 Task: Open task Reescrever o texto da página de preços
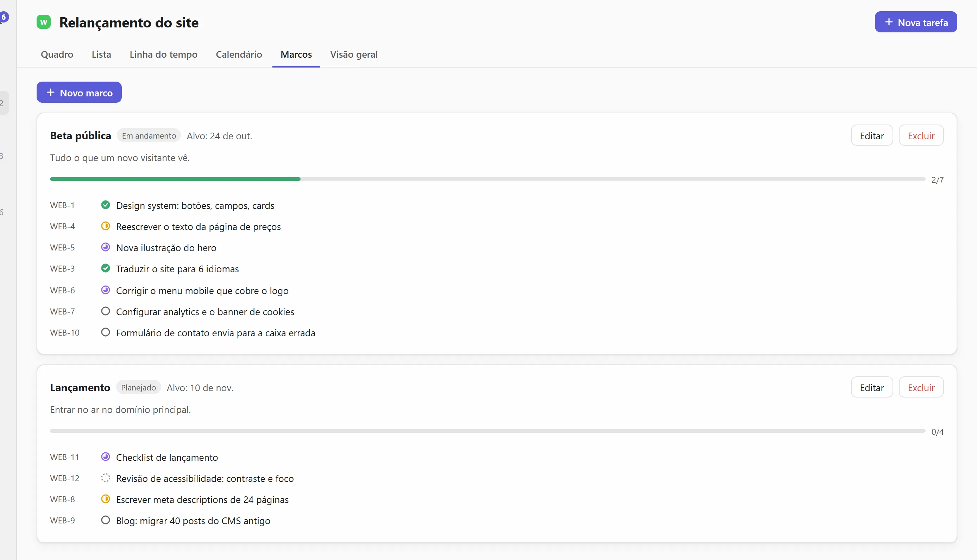(198, 227)
